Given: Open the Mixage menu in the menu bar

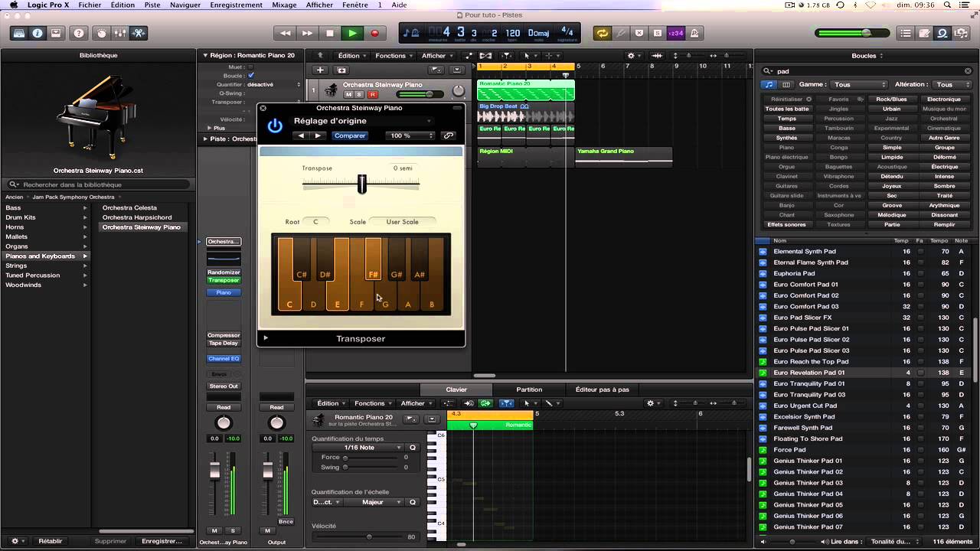Looking at the screenshot, I should click(284, 5).
